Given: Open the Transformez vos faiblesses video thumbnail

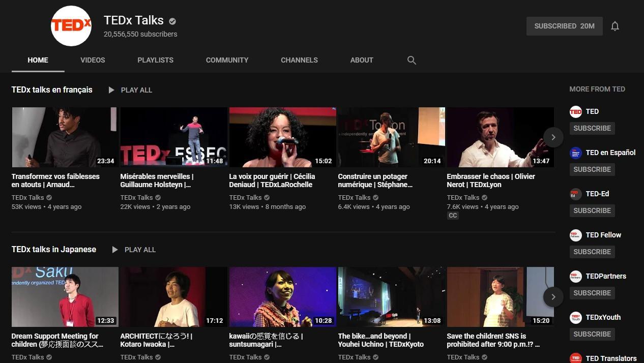Looking at the screenshot, I should pos(65,137).
